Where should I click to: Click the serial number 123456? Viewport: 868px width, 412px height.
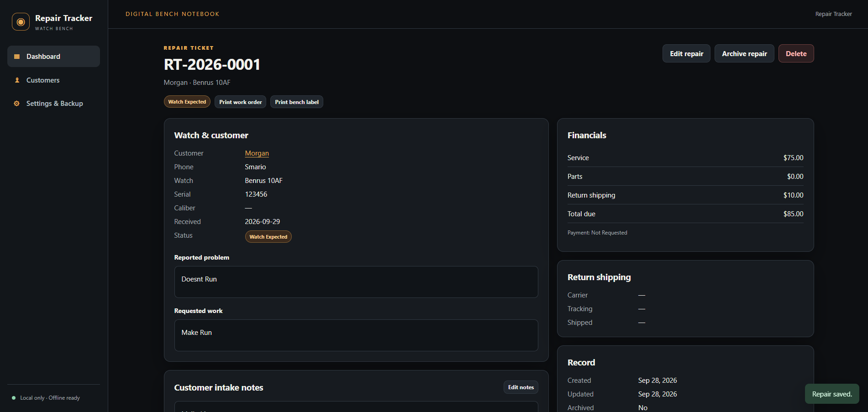click(x=256, y=194)
